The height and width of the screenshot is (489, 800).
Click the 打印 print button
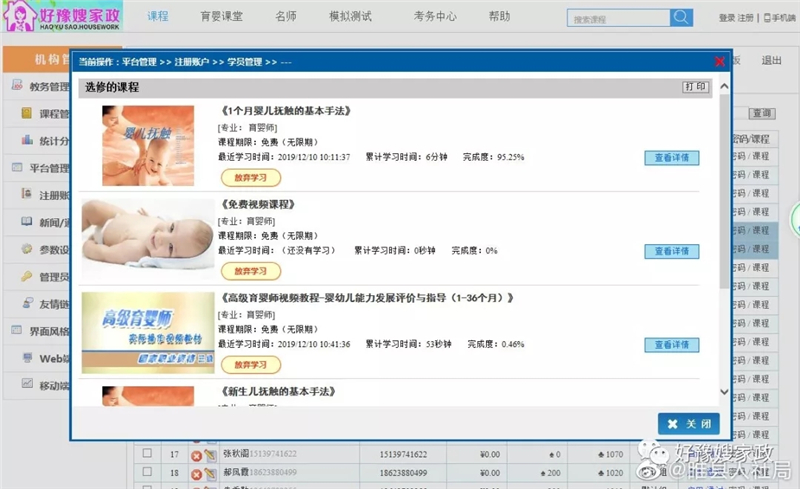pos(695,87)
